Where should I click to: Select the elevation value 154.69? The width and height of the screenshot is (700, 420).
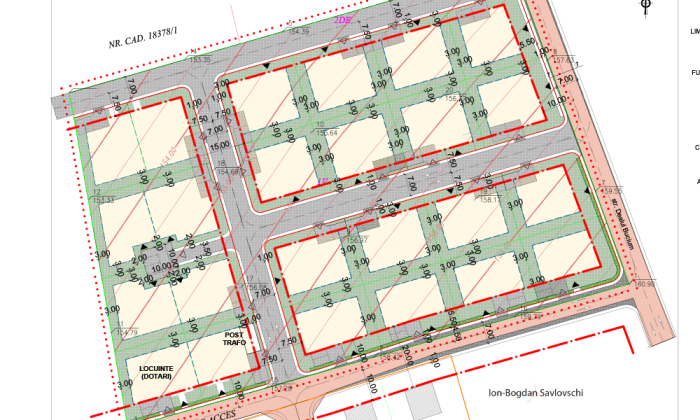pyautogui.click(x=228, y=172)
